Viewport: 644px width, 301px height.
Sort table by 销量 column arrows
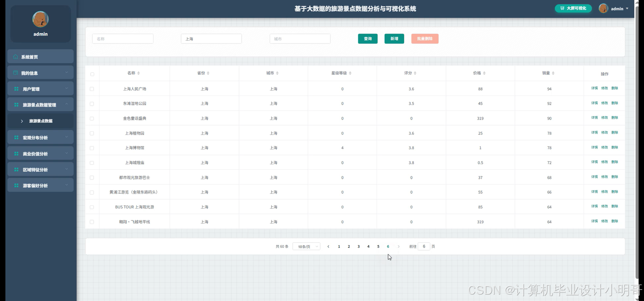pos(553,73)
